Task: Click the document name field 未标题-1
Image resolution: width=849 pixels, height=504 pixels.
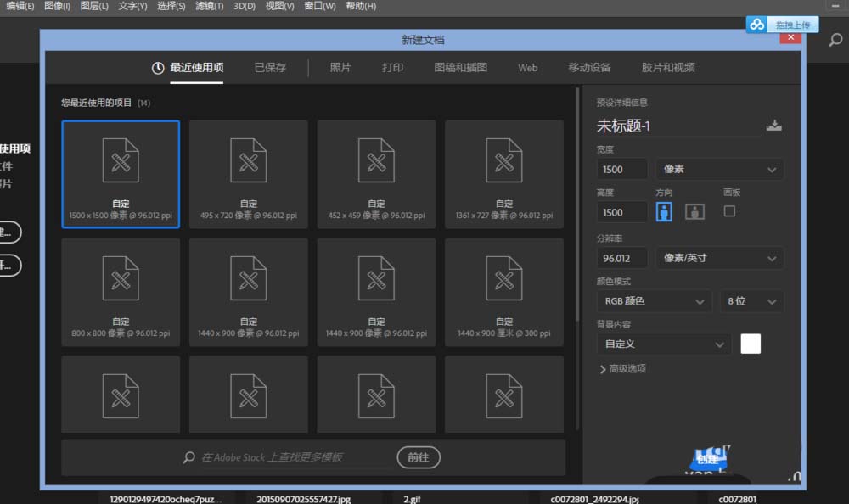Action: [679, 126]
